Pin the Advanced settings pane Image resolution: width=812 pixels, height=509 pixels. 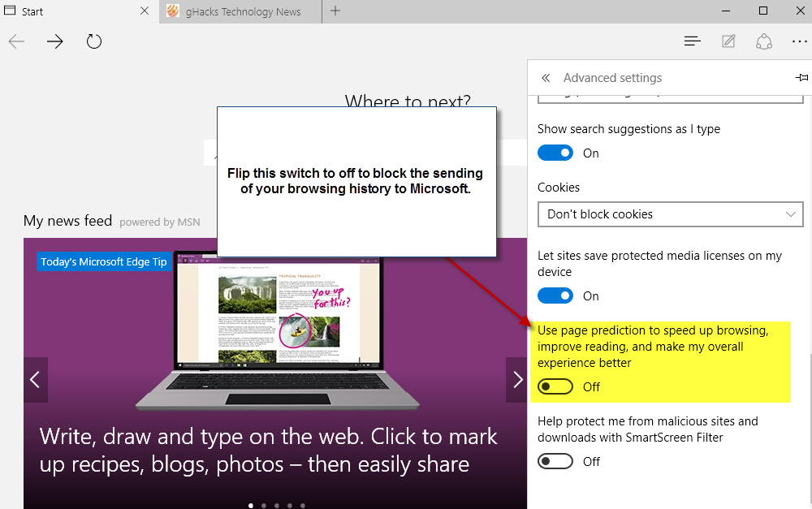click(801, 78)
